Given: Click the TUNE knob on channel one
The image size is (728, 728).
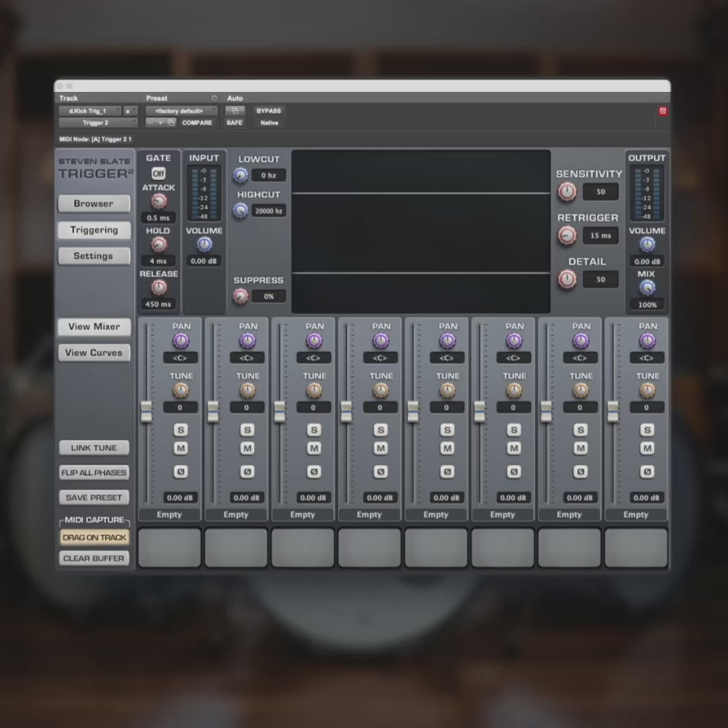Looking at the screenshot, I should coord(181,390).
